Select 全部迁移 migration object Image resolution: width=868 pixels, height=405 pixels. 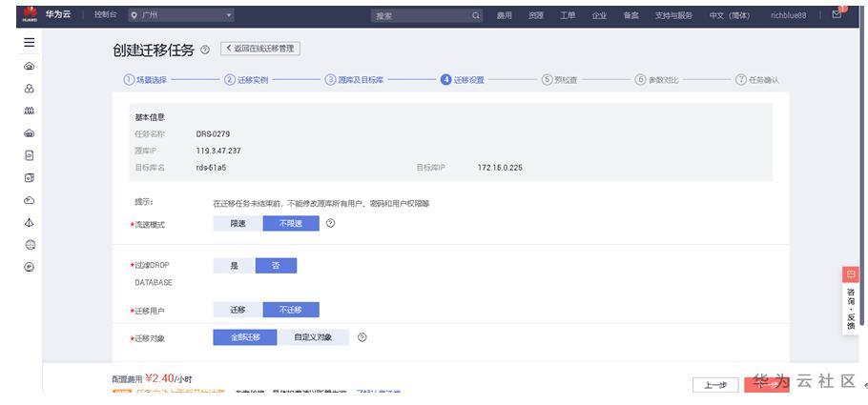point(245,337)
